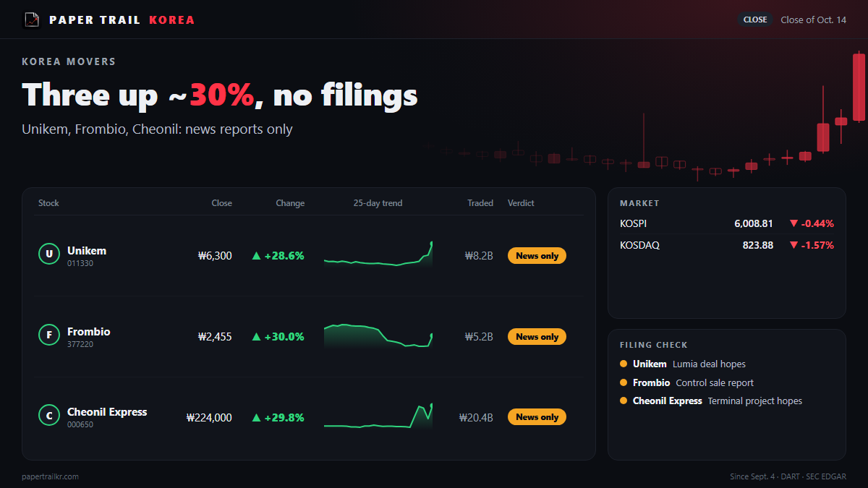868x488 pixels.
Task: Click the red down arrow beside -0.44%
Action: pyautogui.click(x=793, y=224)
